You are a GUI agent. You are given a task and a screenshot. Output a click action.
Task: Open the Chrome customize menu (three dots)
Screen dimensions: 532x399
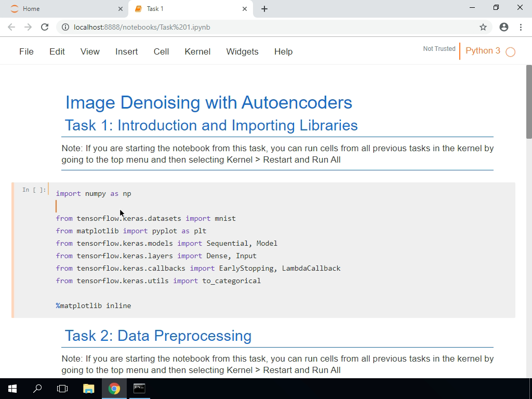pyautogui.click(x=521, y=27)
